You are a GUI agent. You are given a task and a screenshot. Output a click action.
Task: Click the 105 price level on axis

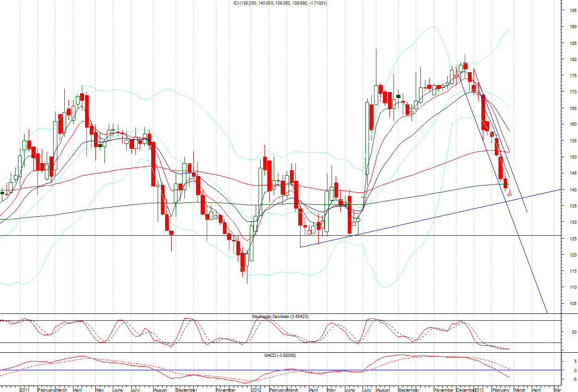tap(572, 304)
